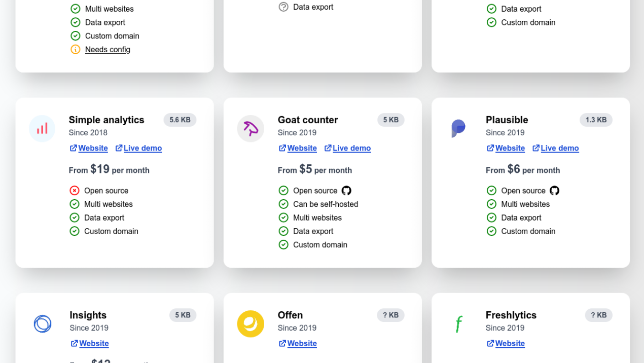The height and width of the screenshot is (363, 644).
Task: Click the crossed-out Open source icon for Simple analytics
Action: 75,191
